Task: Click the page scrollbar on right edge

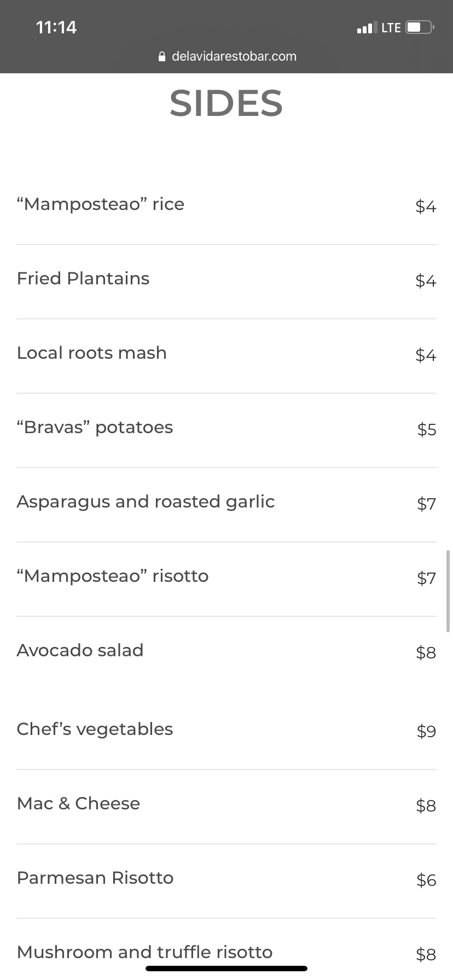Action: (448, 591)
